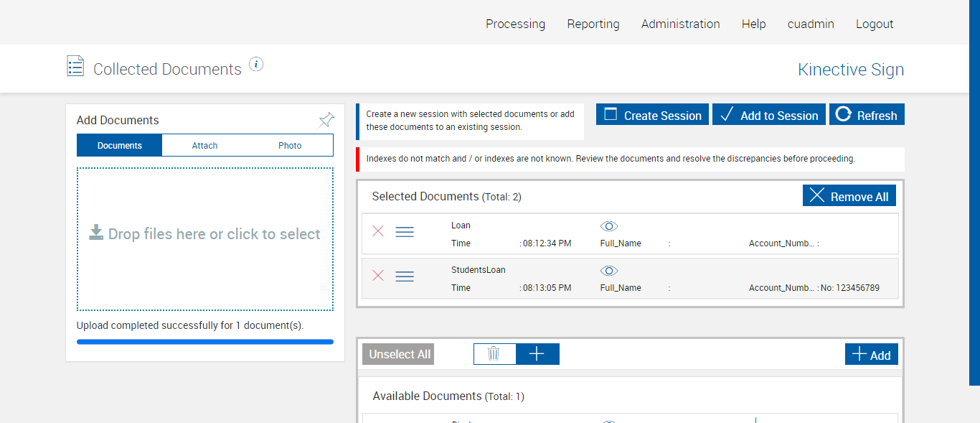
Task: Open the Processing menu
Action: tap(515, 24)
